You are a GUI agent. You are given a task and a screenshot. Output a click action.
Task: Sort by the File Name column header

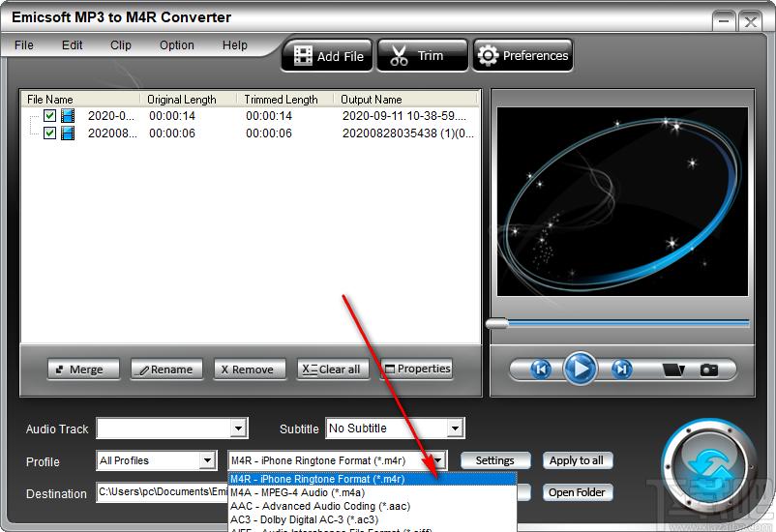pyautogui.click(x=80, y=100)
